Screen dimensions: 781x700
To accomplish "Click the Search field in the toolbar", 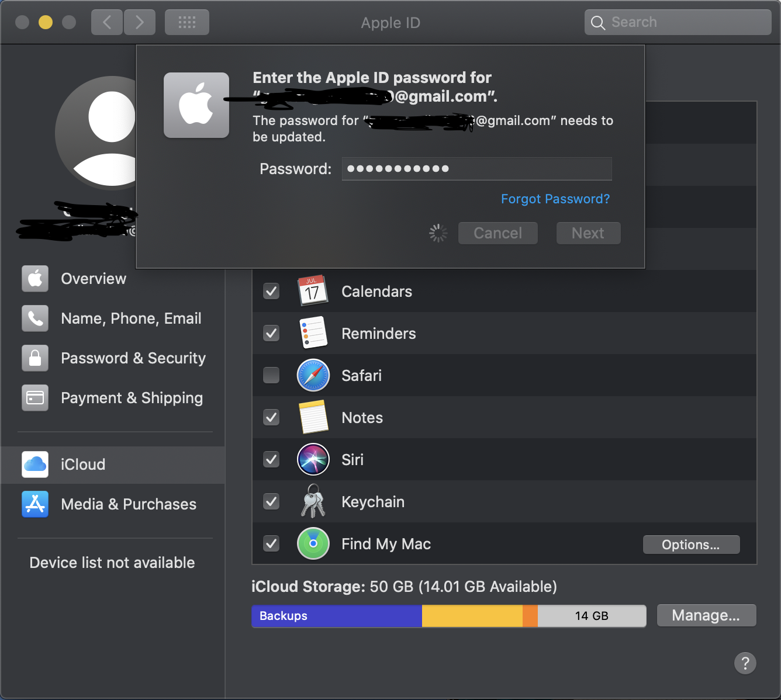I will pos(678,23).
